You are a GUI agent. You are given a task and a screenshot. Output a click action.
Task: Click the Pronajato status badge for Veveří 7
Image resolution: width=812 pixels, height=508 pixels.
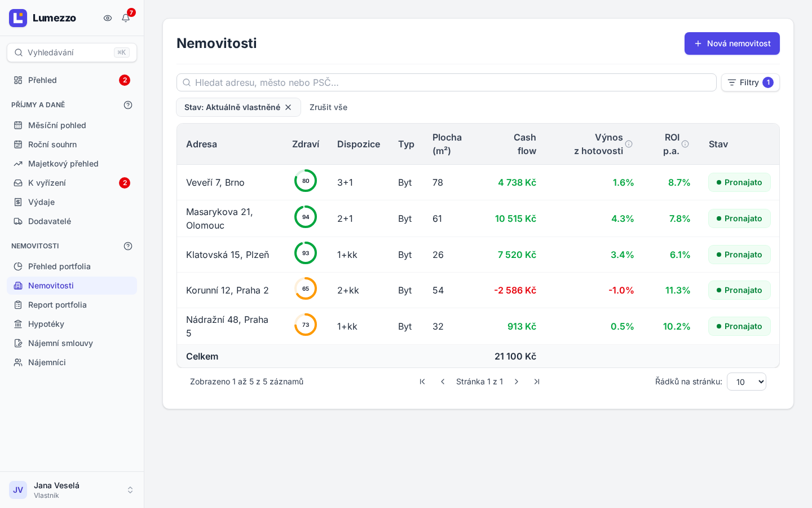pos(739,182)
